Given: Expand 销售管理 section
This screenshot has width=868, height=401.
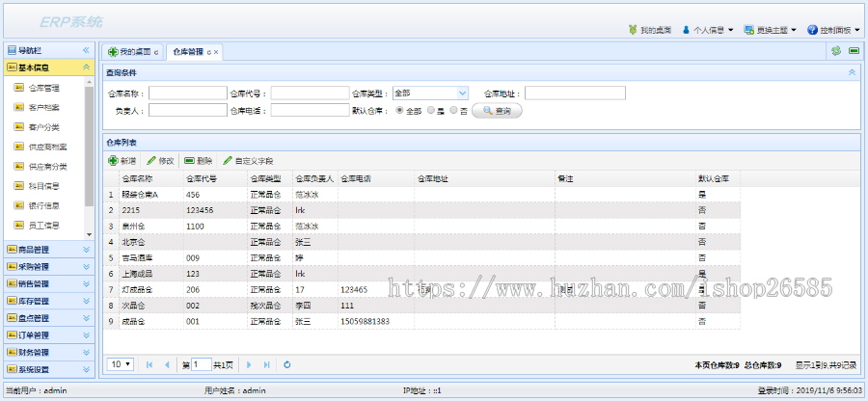Looking at the screenshot, I should coord(86,283).
